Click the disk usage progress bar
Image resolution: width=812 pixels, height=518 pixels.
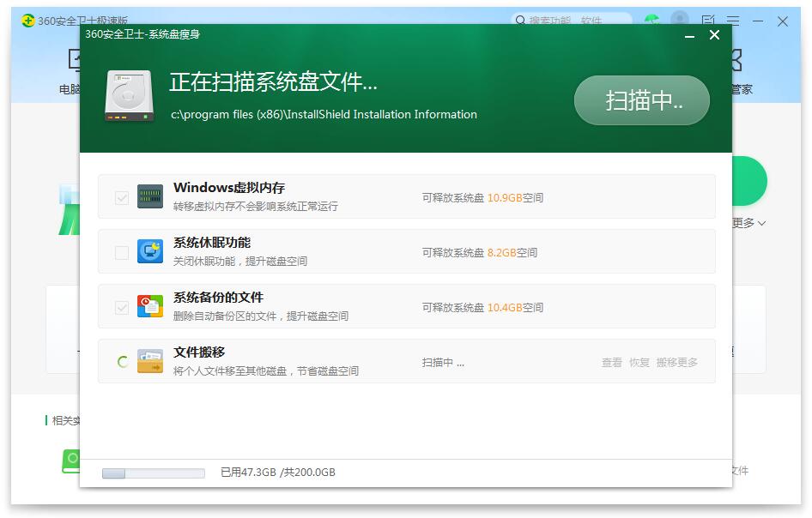click(154, 473)
